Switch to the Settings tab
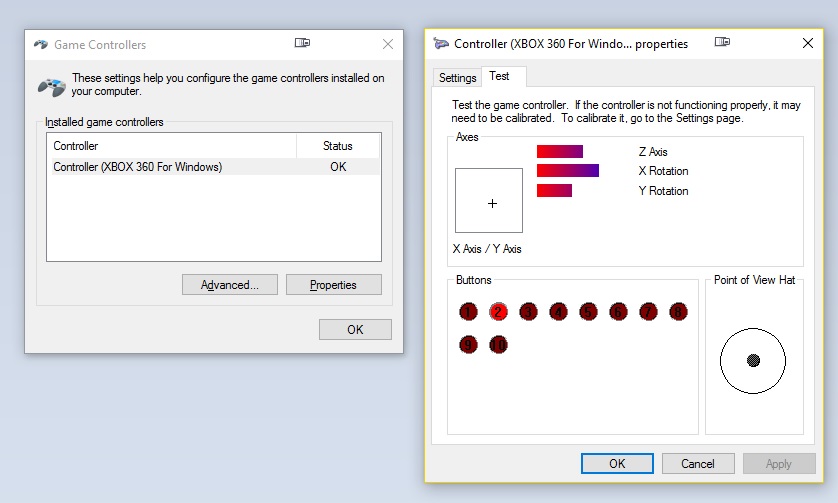The image size is (838, 503). 458,78
